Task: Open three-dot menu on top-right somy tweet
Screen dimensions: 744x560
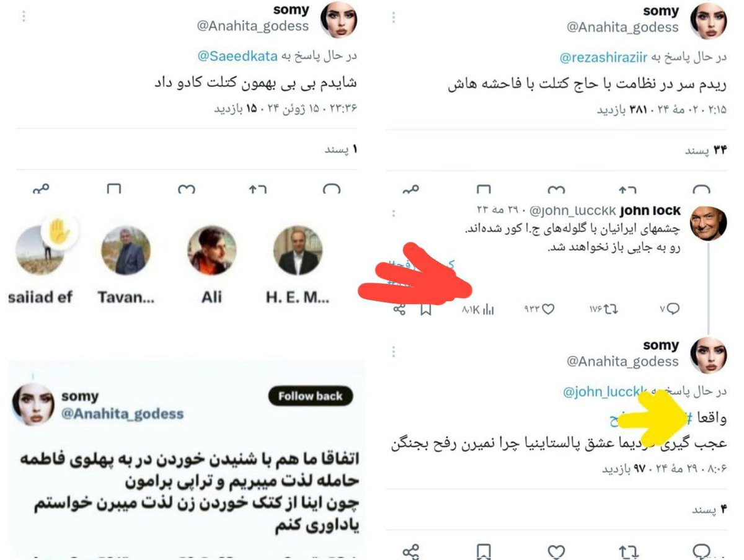Action: (x=394, y=18)
